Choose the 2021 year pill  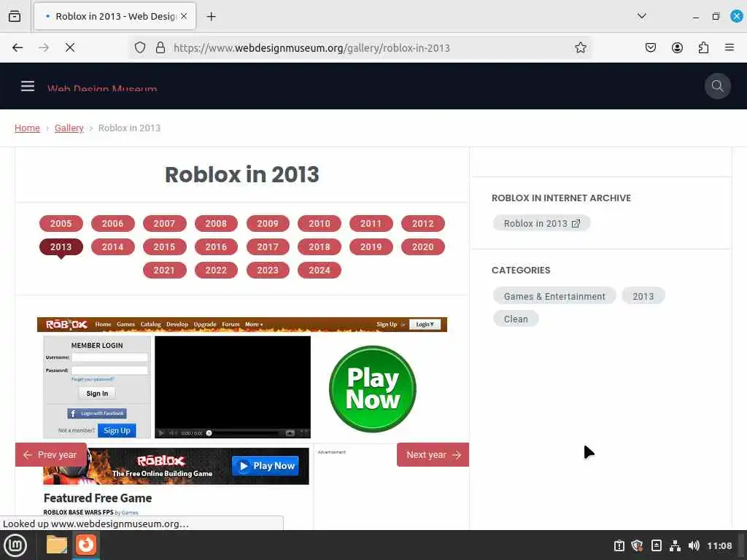pyautogui.click(x=164, y=270)
